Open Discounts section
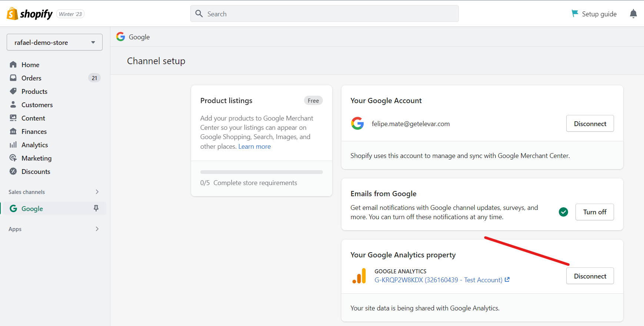Screen dimensions: 644x326 [36, 171]
